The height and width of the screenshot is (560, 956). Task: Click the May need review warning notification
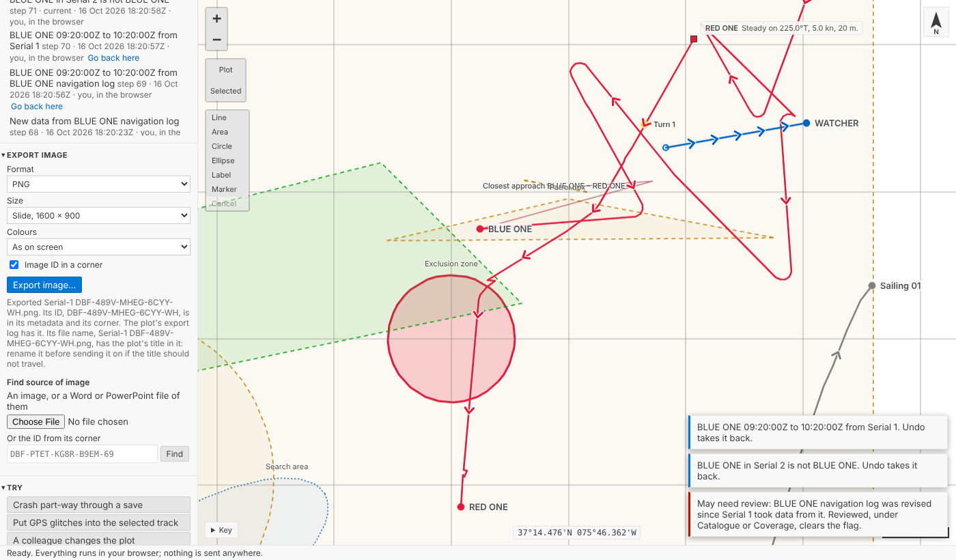click(x=818, y=514)
